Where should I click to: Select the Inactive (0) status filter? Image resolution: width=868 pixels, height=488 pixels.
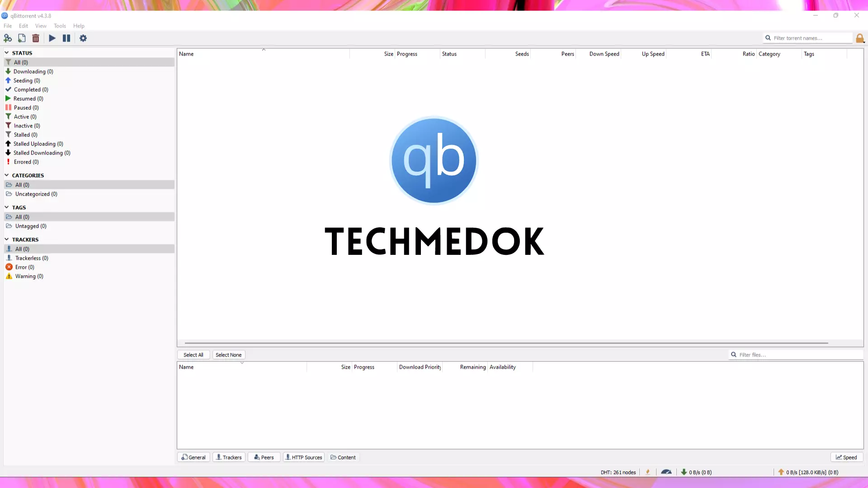click(89, 126)
